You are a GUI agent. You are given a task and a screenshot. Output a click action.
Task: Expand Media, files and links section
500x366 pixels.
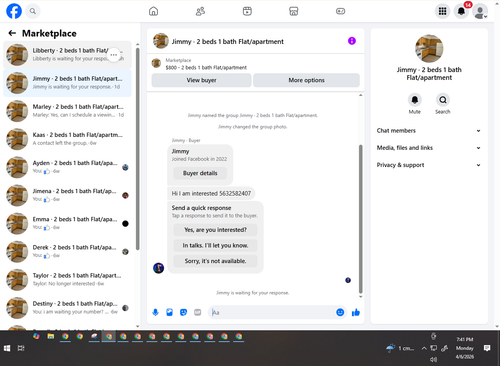click(429, 148)
